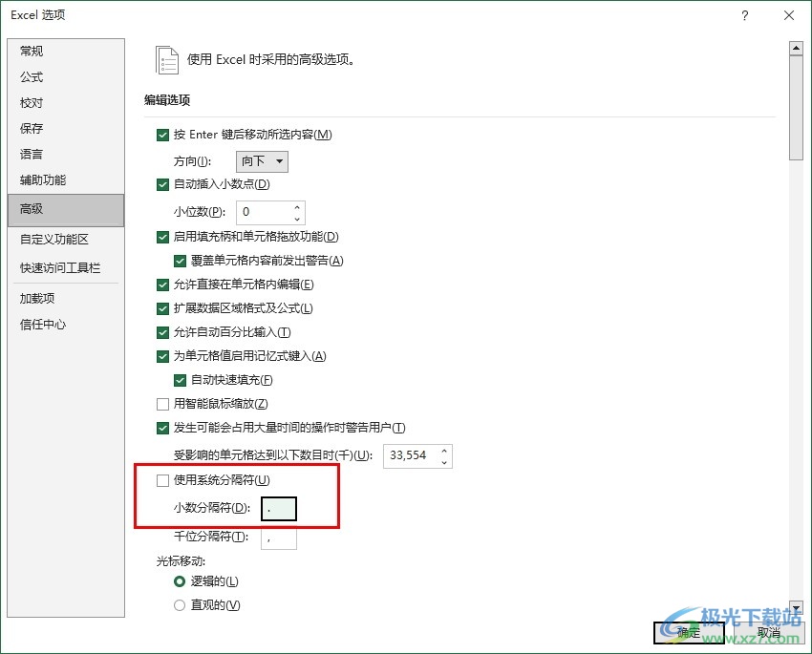
Task: Open 公式 category in sidebar
Action: (x=66, y=77)
